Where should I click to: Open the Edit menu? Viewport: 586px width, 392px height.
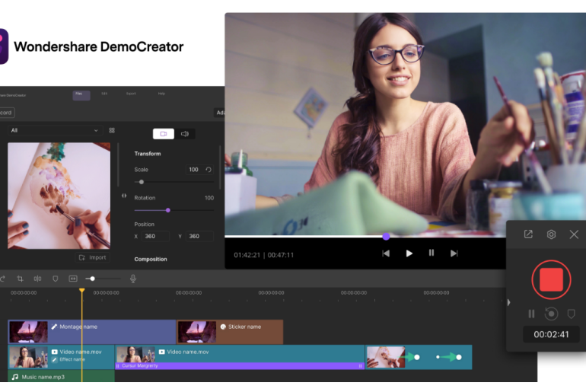coord(104,94)
